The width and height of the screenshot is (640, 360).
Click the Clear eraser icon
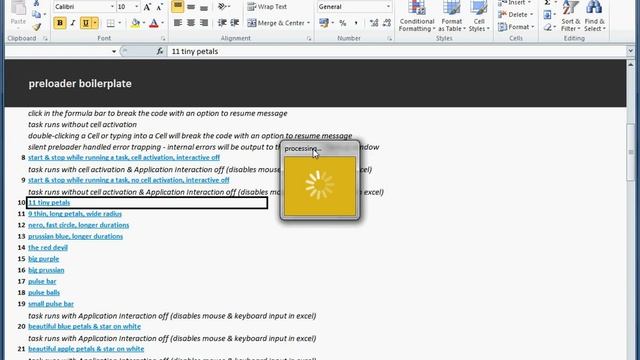[x=547, y=27]
